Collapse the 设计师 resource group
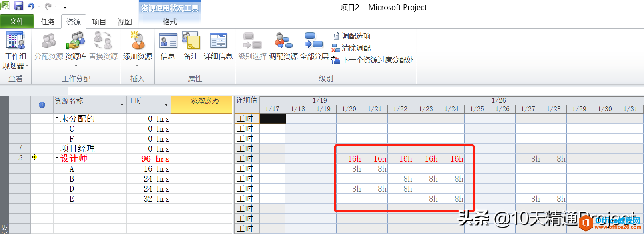The height and width of the screenshot is (234, 644). (x=56, y=158)
